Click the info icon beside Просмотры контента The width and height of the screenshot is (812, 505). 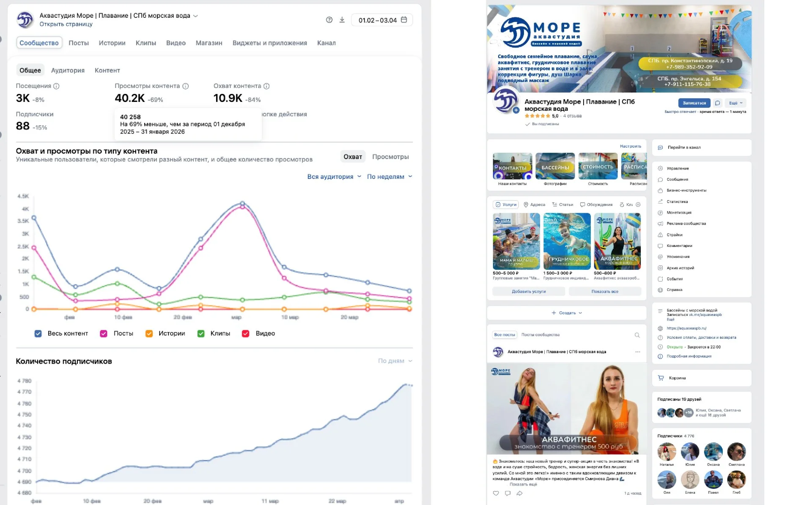click(185, 86)
